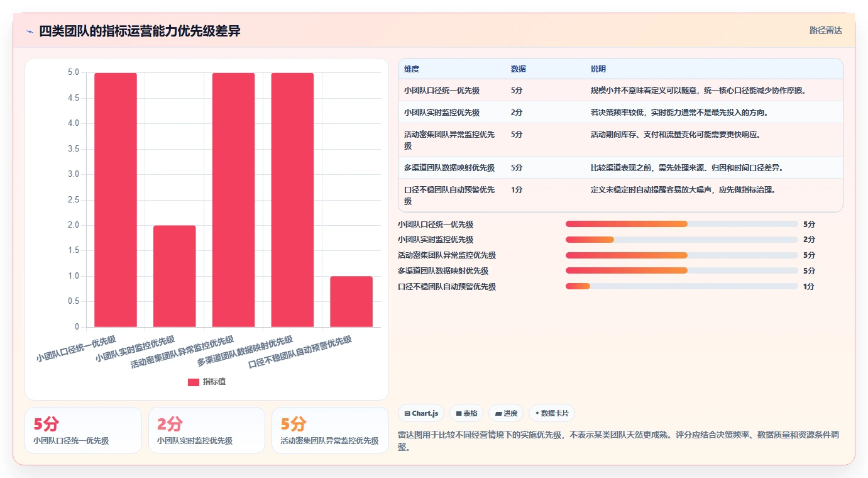This screenshot has width=868, height=478.
Task: Click the chart bar for 活动密集团队异常监控优先级
Action: click(233, 200)
